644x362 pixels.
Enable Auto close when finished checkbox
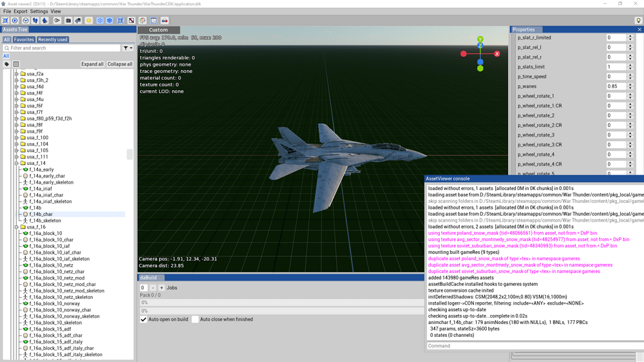195,319
